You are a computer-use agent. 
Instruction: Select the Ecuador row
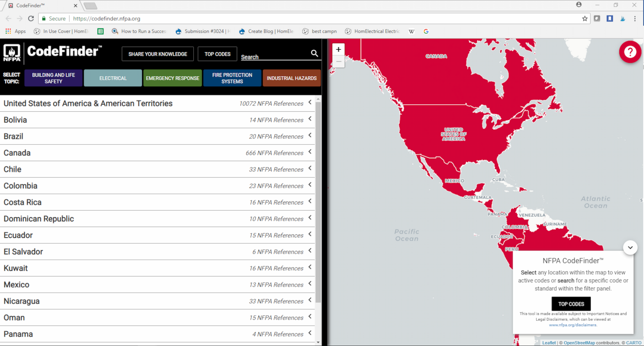click(x=157, y=235)
